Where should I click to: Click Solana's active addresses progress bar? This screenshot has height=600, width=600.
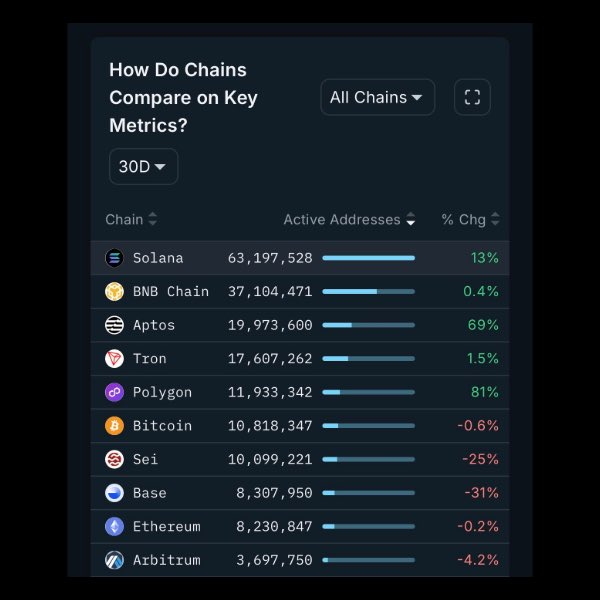coord(368,258)
